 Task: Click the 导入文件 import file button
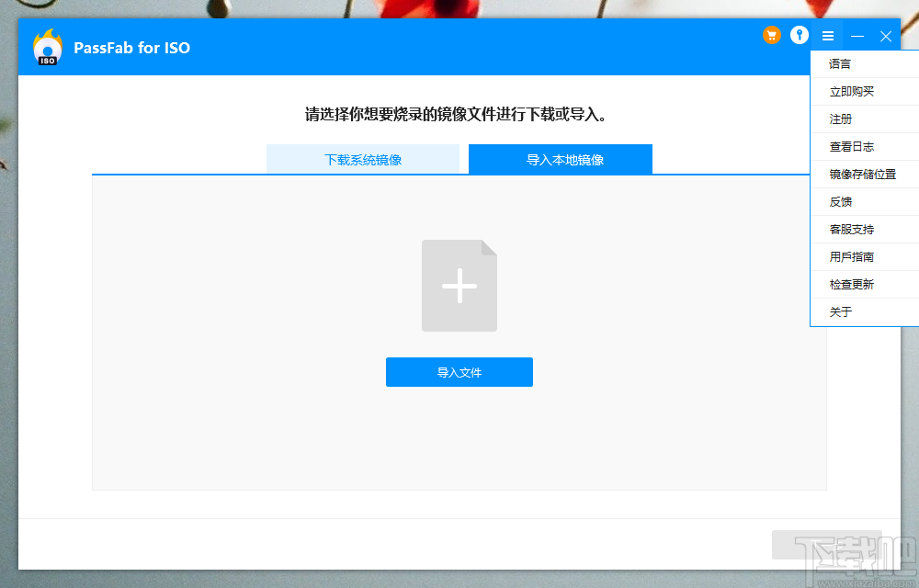[459, 371]
